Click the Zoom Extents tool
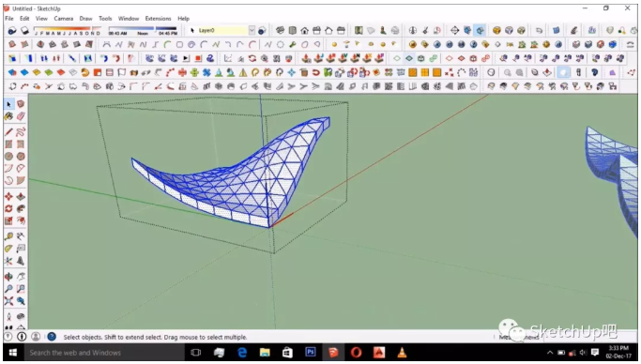The height and width of the screenshot is (364, 641). coord(8,301)
